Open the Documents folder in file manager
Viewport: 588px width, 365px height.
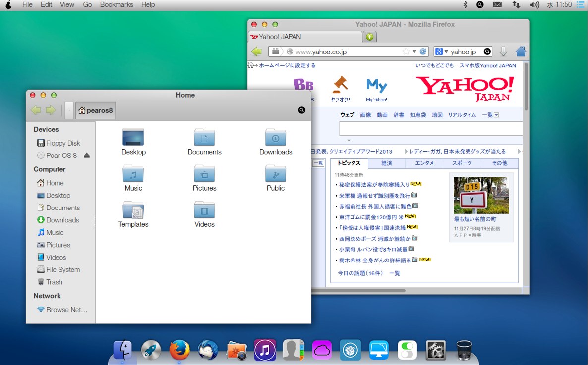tap(204, 137)
